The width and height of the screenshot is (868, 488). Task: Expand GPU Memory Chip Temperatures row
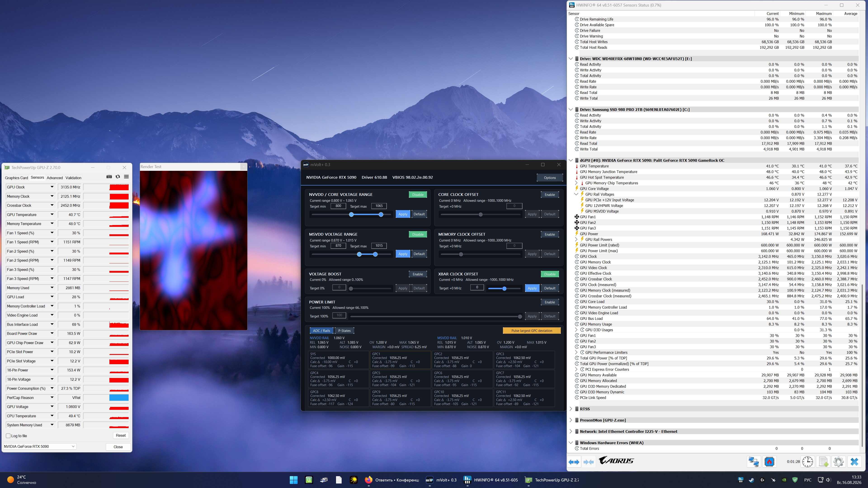[576, 183]
